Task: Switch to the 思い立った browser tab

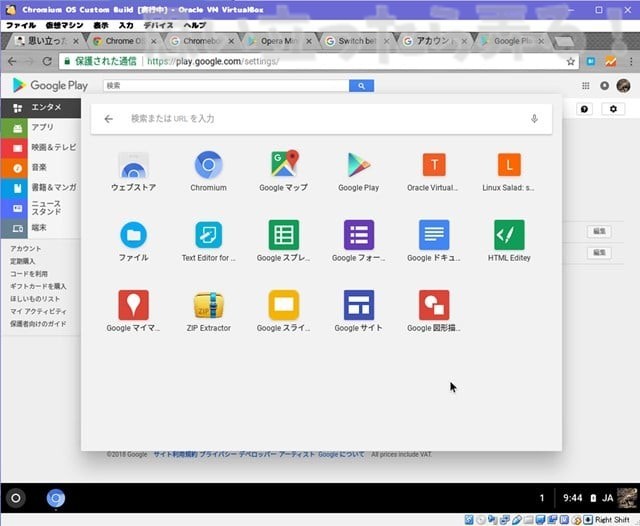Action: [x=46, y=41]
